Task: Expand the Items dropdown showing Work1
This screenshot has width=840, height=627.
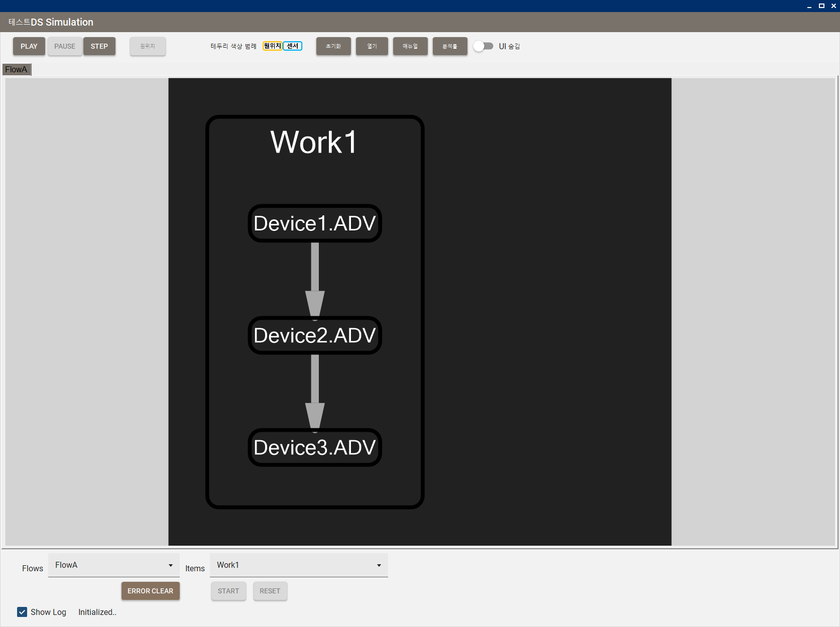Action: [299, 565]
